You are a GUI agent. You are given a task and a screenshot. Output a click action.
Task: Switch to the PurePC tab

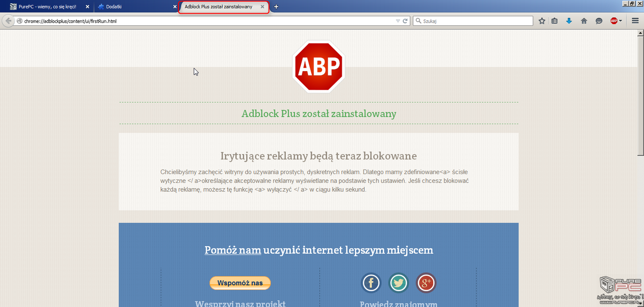click(50, 7)
